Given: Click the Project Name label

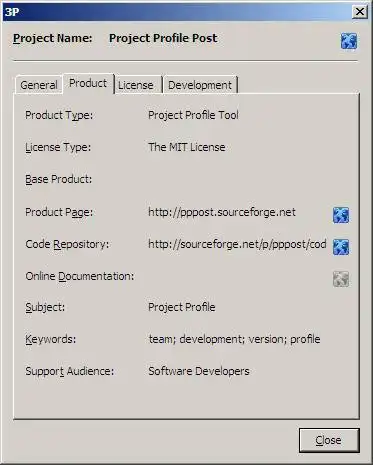Looking at the screenshot, I should tap(53, 38).
